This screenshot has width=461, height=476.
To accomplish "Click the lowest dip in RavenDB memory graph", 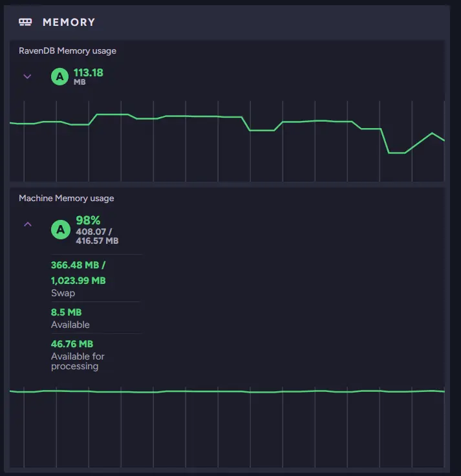I will 397,153.
